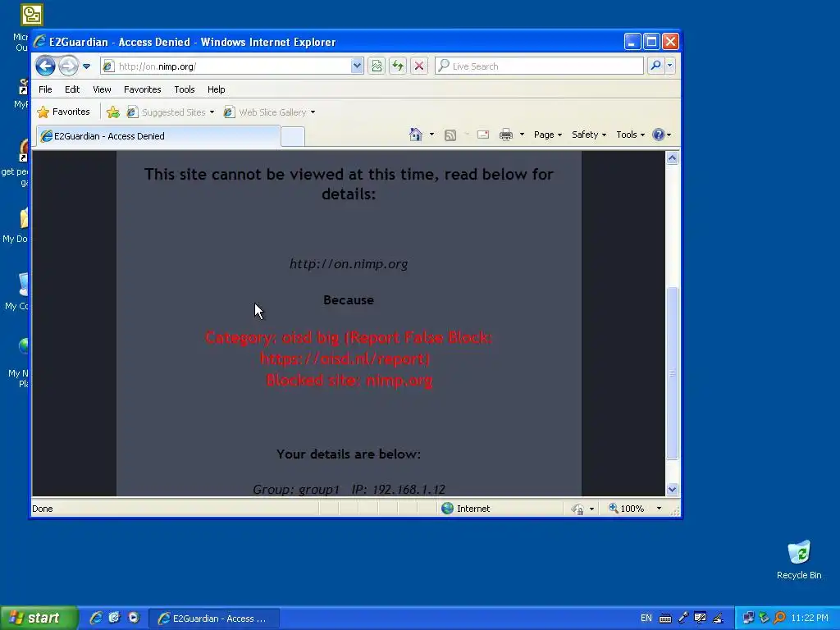Open the View menu
The image size is (840, 630).
102,89
